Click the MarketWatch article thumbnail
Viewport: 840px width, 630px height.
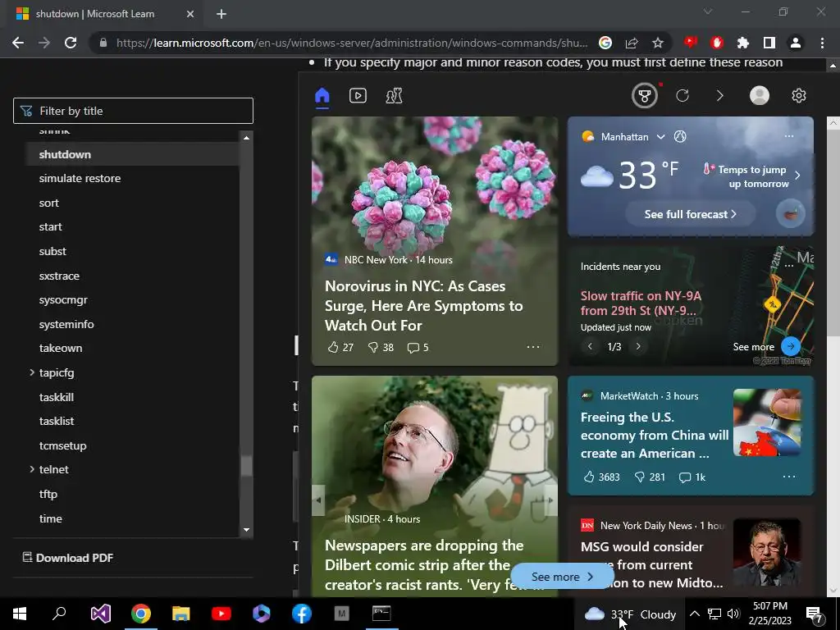point(767,422)
